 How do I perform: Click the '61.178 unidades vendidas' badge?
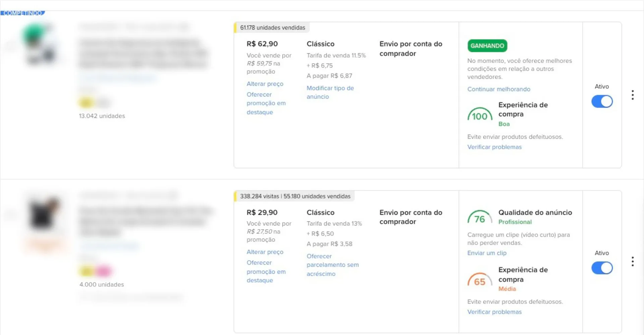coord(272,27)
